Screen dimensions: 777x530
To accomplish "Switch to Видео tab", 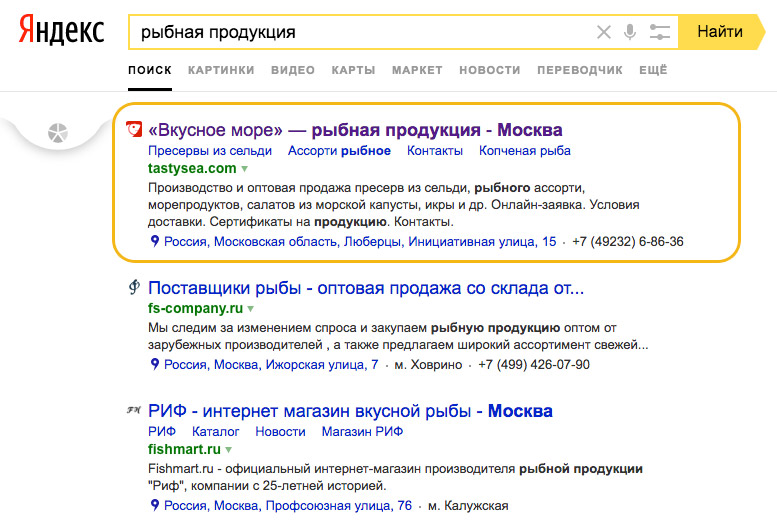I will (x=293, y=70).
